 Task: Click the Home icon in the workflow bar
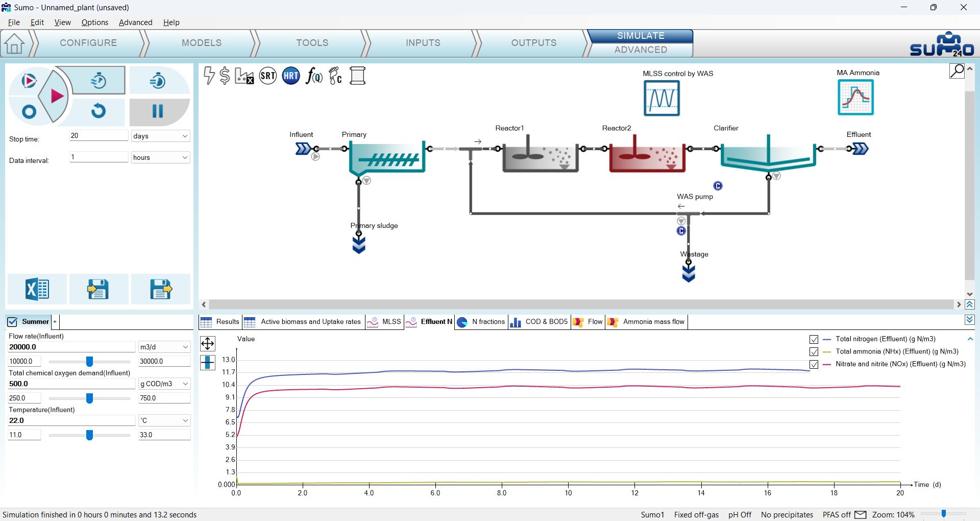coord(14,43)
